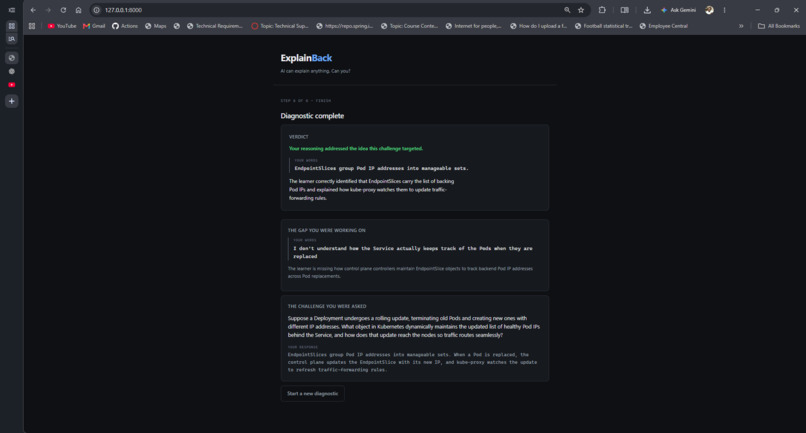The image size is (806, 433).
Task: Restore down the browser window
Action: 777,10
